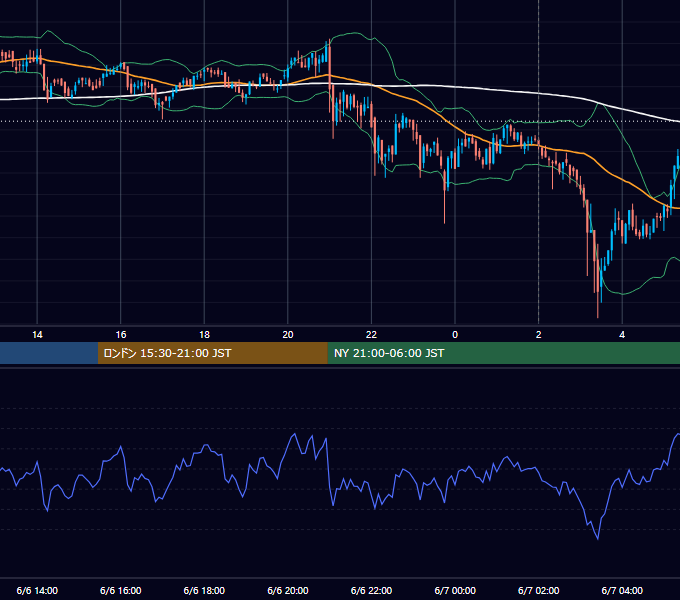Click the 6/7 02:00 label on indicator axis
The height and width of the screenshot is (600, 680).
[539, 590]
